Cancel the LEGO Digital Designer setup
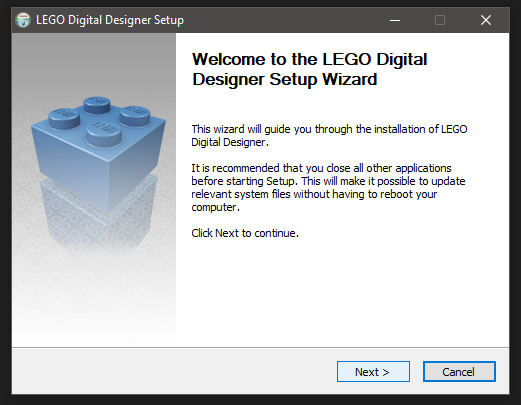 459,371
